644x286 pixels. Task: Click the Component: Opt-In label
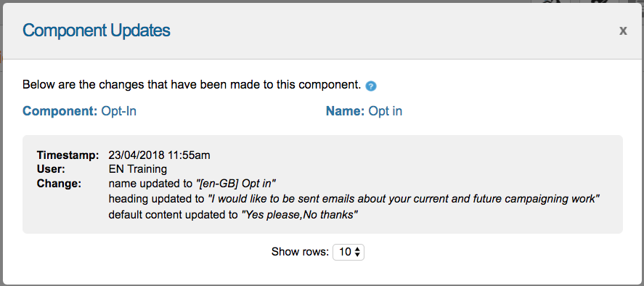pyautogui.click(x=79, y=111)
